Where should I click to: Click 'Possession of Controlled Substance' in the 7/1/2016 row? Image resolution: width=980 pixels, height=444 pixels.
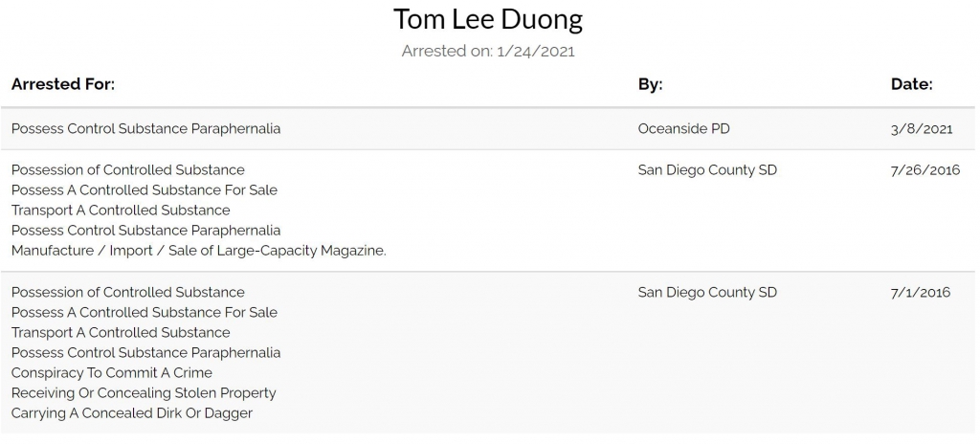point(127,292)
